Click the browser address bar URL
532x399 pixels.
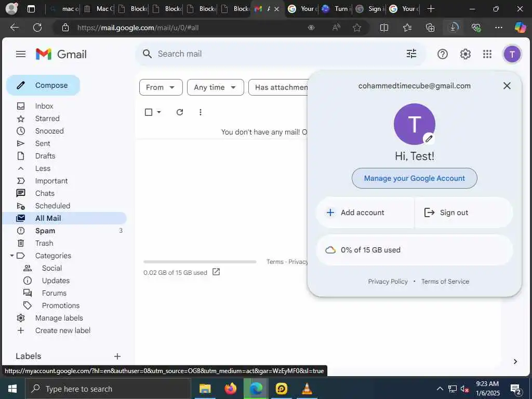pyautogui.click(x=138, y=28)
